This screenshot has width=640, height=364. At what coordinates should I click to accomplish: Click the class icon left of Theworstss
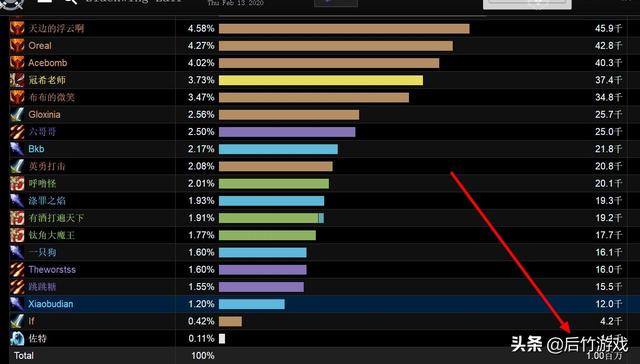point(17,270)
